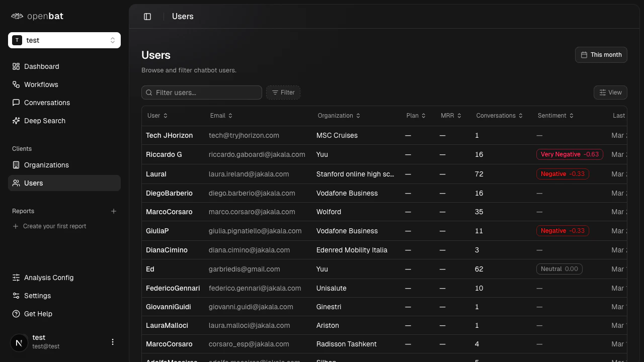The image size is (644, 362).
Task: Expand the test workspace switcher
Action: (64, 40)
